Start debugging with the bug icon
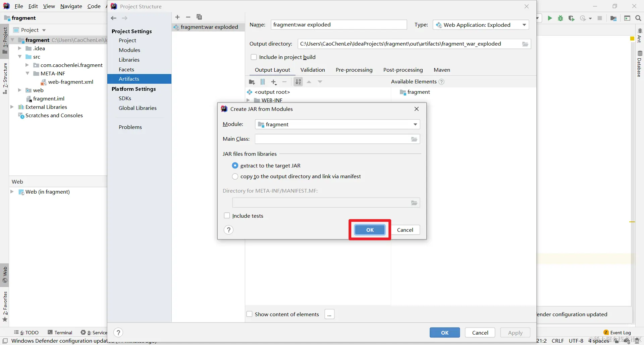The height and width of the screenshot is (345, 644). point(560,18)
